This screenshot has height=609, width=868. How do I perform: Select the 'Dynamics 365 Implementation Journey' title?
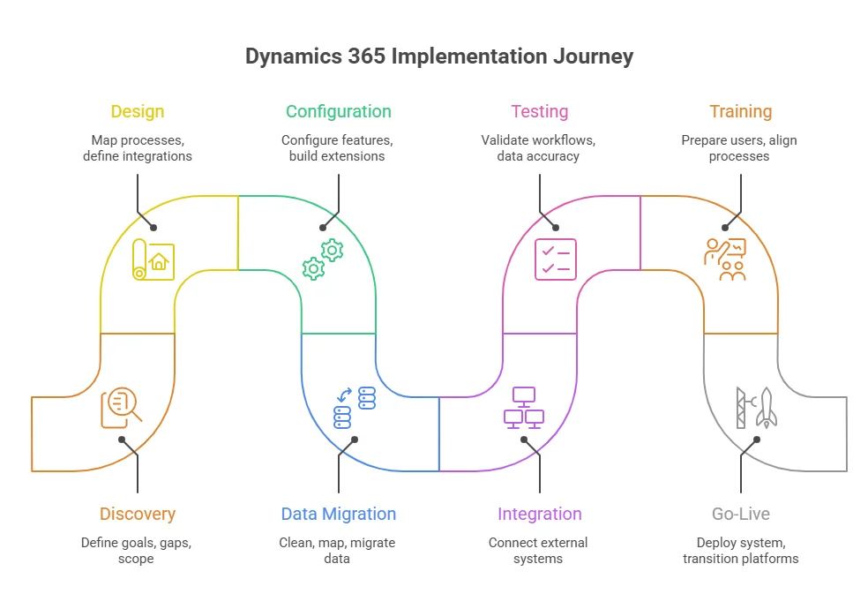click(439, 56)
